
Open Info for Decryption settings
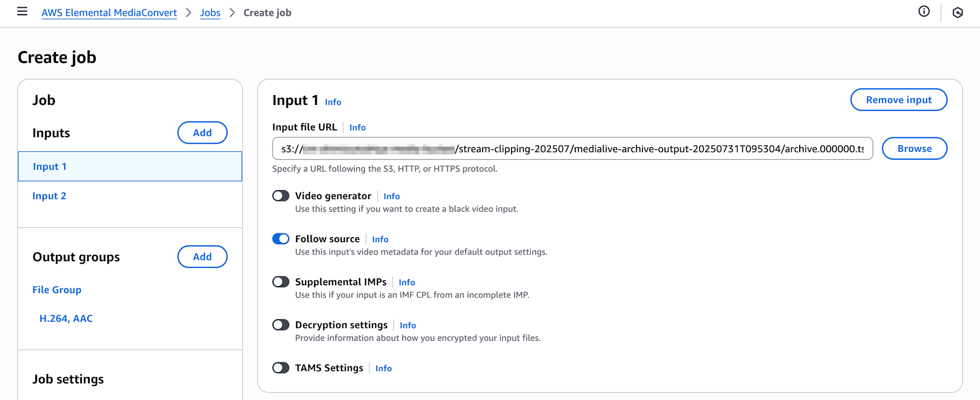408,325
